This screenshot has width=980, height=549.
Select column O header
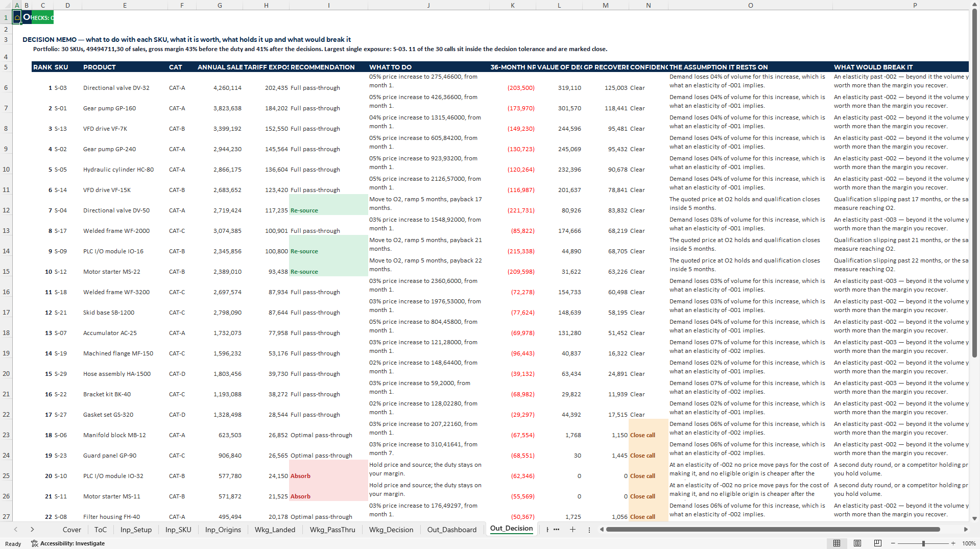[x=750, y=5]
